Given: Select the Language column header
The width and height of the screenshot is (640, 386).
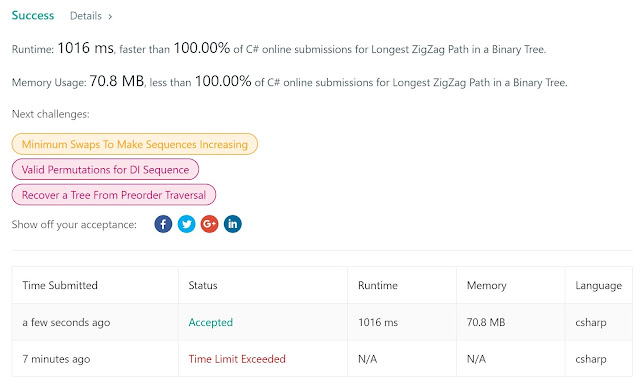Looking at the screenshot, I should pos(599,286).
